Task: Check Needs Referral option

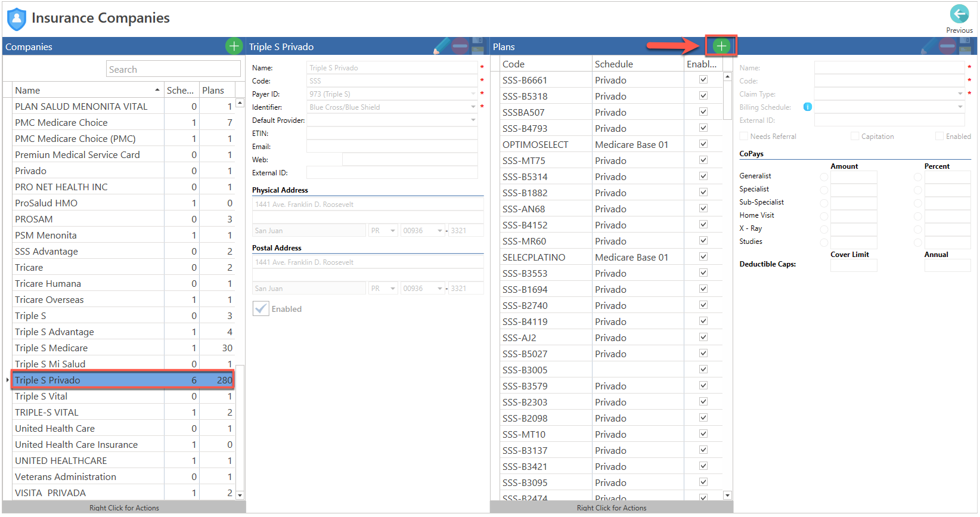Action: point(743,137)
